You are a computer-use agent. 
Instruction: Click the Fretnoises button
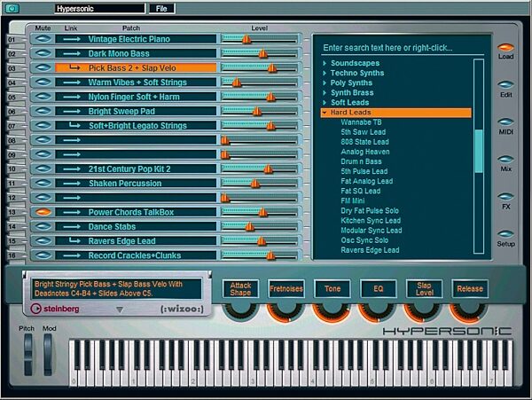[x=286, y=289]
